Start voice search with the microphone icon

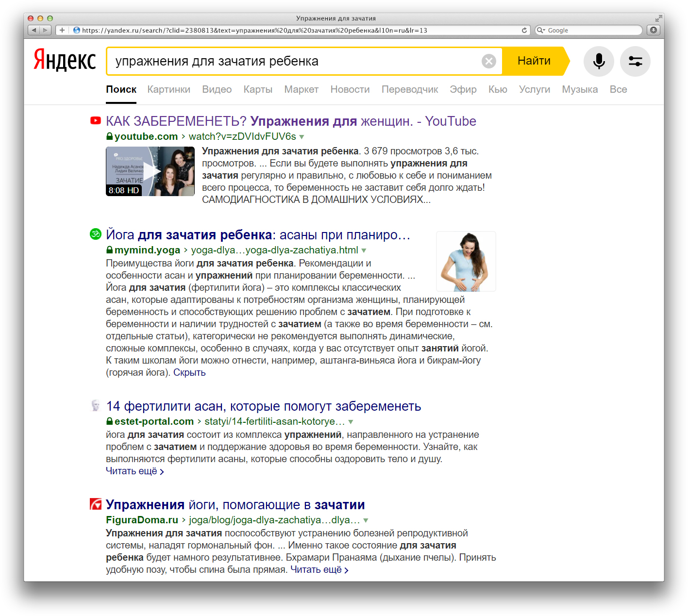(599, 61)
